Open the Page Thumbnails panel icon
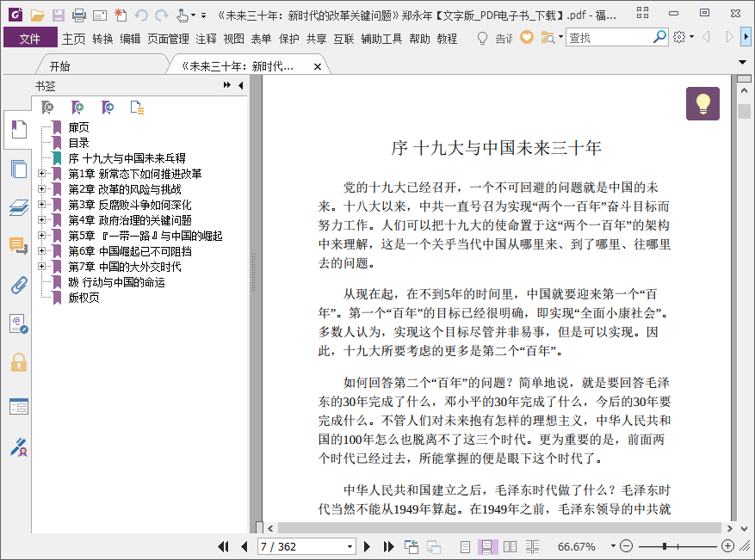Screen dimensions: 755x560 point(19,169)
